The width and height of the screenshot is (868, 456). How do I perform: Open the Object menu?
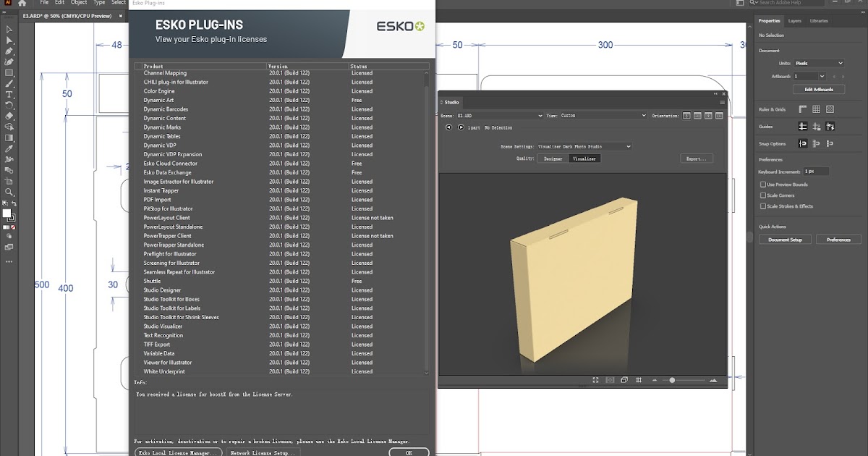79,2
